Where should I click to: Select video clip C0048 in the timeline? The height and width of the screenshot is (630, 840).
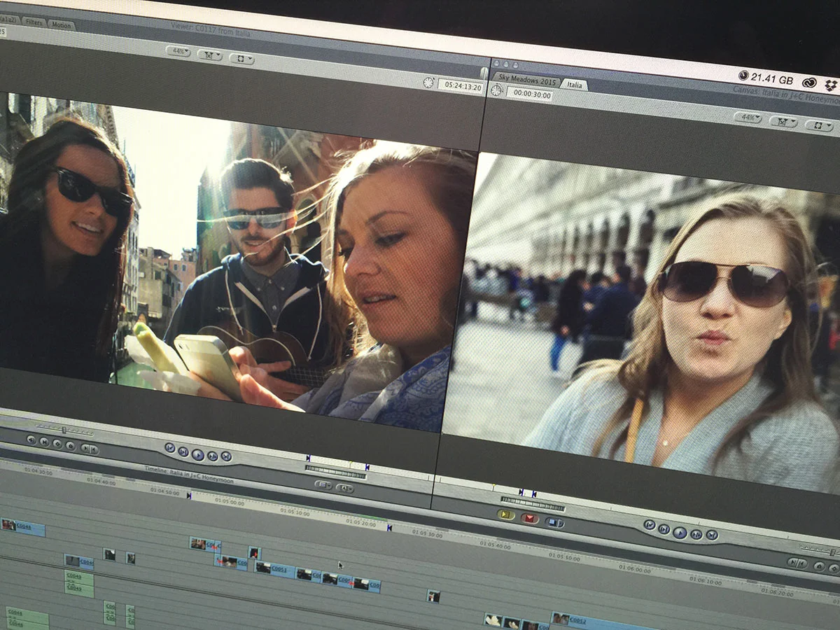coord(23,527)
